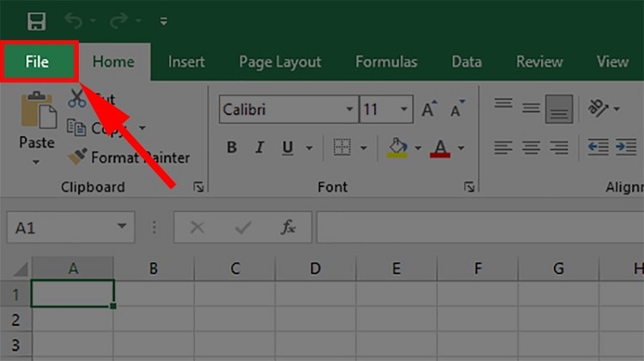The height and width of the screenshot is (361, 644).
Task: Select the Format Painter brush
Action: (77, 157)
